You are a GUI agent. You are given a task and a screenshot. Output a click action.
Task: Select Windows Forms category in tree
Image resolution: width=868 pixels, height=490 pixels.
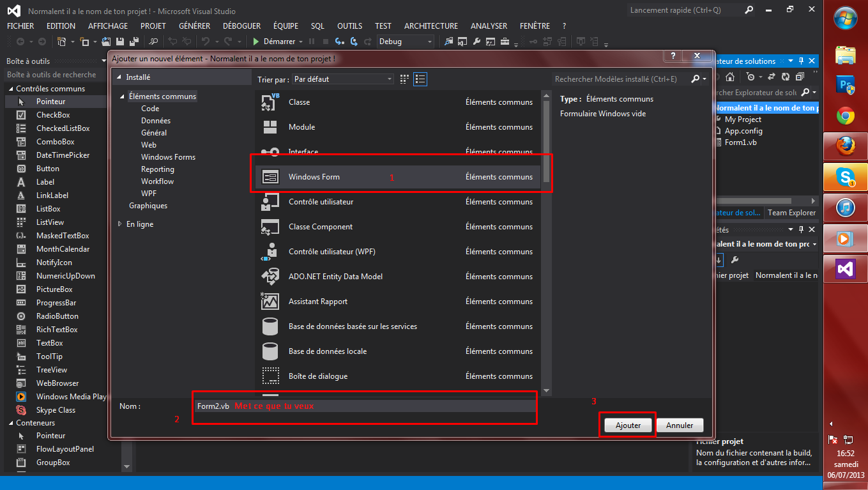click(168, 157)
